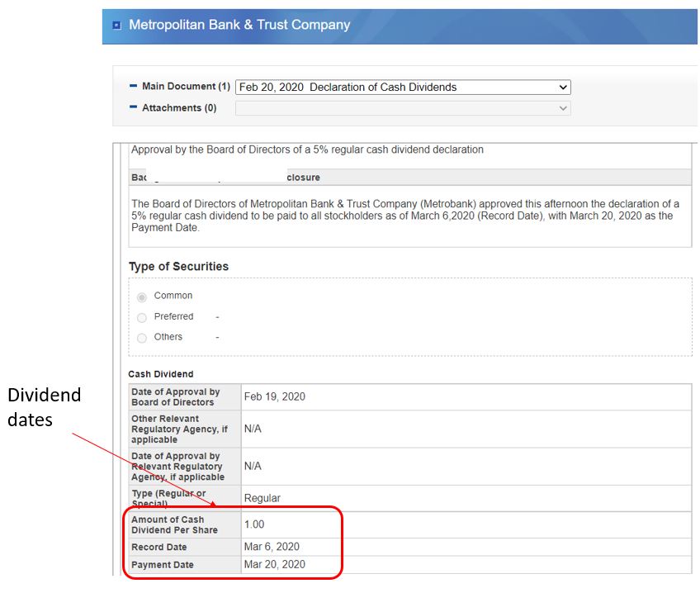The image size is (700, 593).
Task: Click the Payment Date row label
Action: (x=163, y=565)
